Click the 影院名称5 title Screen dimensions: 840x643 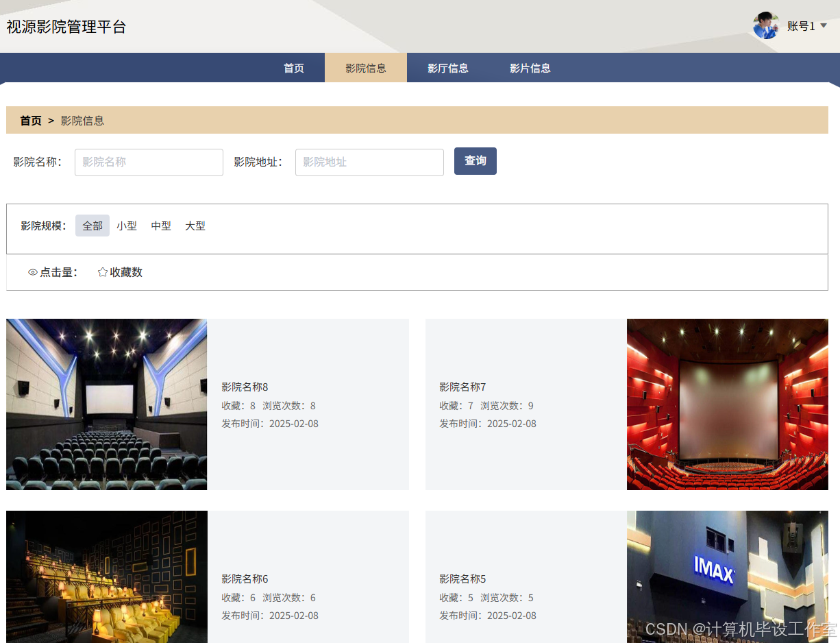[462, 579]
